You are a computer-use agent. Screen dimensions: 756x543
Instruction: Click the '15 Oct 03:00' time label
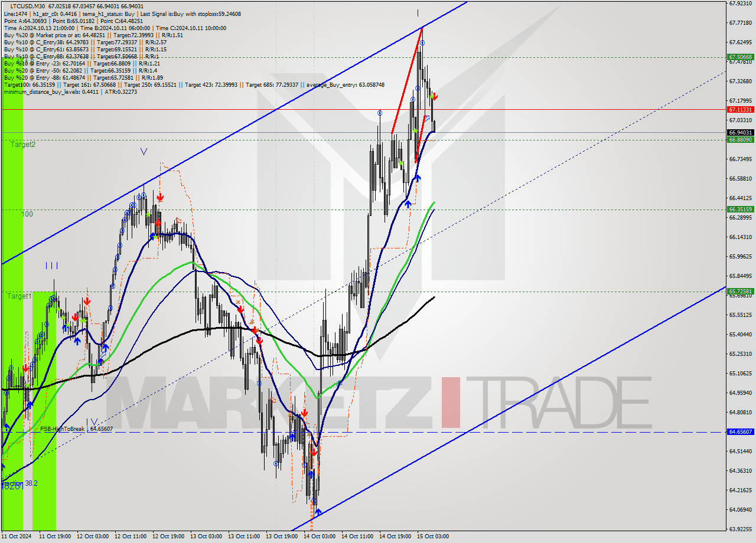click(x=433, y=537)
